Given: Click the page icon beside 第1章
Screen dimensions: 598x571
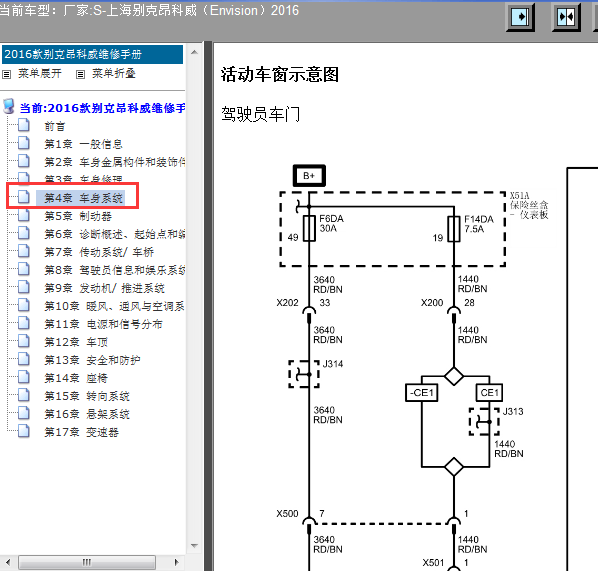Looking at the screenshot, I should point(24,143).
